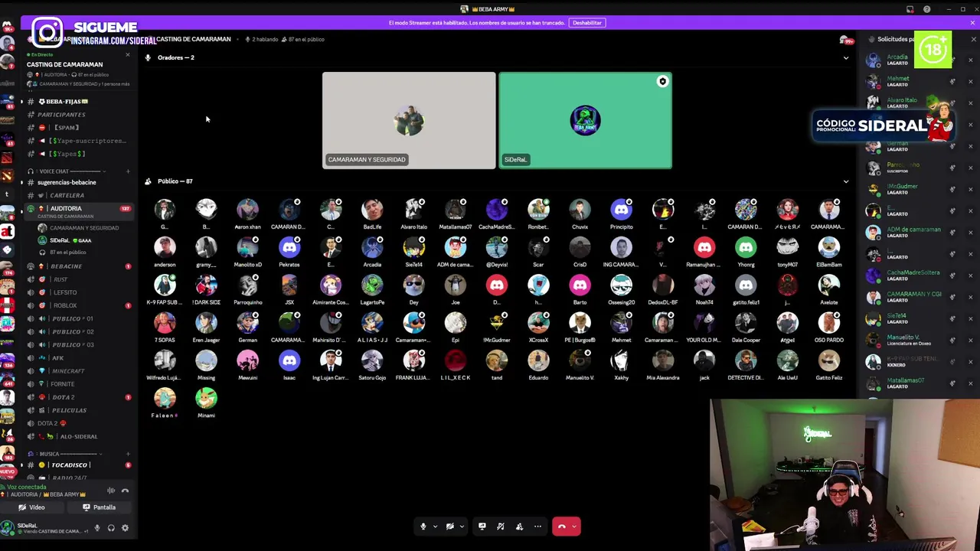
Task: Dismiss Sie7e14's speak request
Action: pos(970,318)
